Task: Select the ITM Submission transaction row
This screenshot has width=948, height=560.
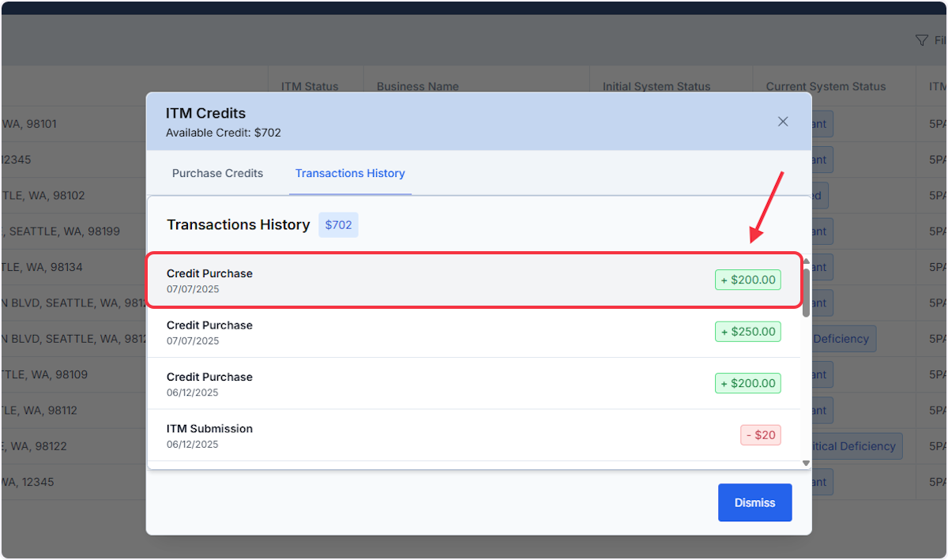Action: pos(474,435)
